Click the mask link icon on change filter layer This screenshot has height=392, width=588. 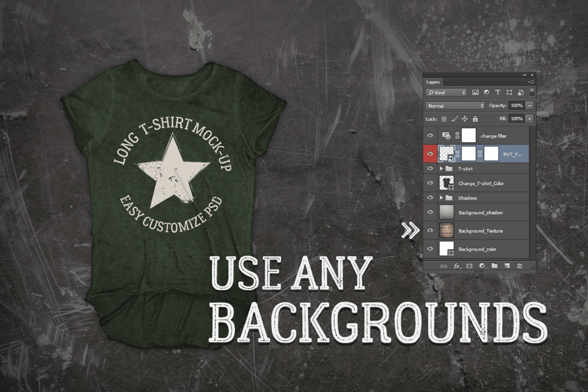[x=457, y=135]
